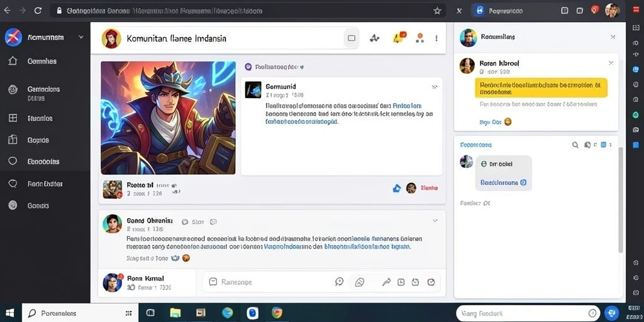Click the connected-nodes icon in the header

374,38
